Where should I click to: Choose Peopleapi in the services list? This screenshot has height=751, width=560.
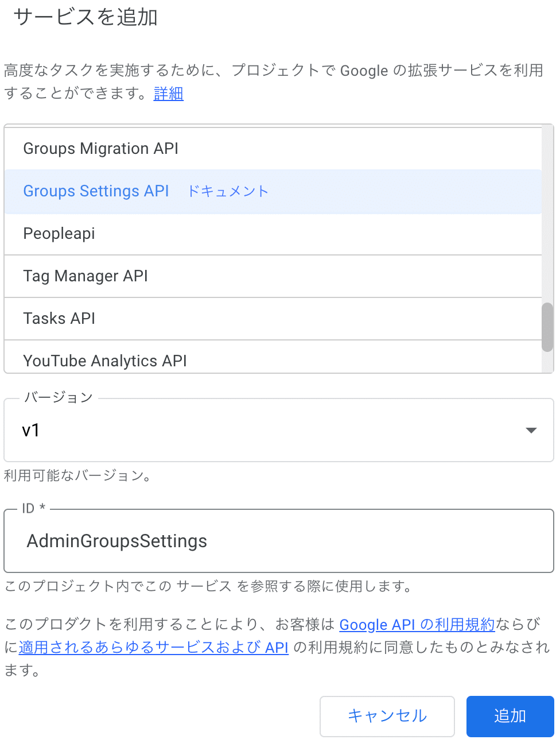273,234
